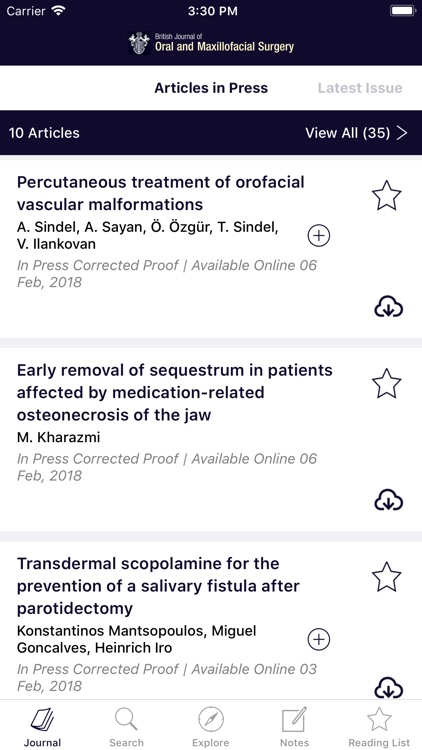Open the Percutaneous treatment of orofacial vascular malformations article
This screenshot has width=422, height=750.
coord(160,193)
